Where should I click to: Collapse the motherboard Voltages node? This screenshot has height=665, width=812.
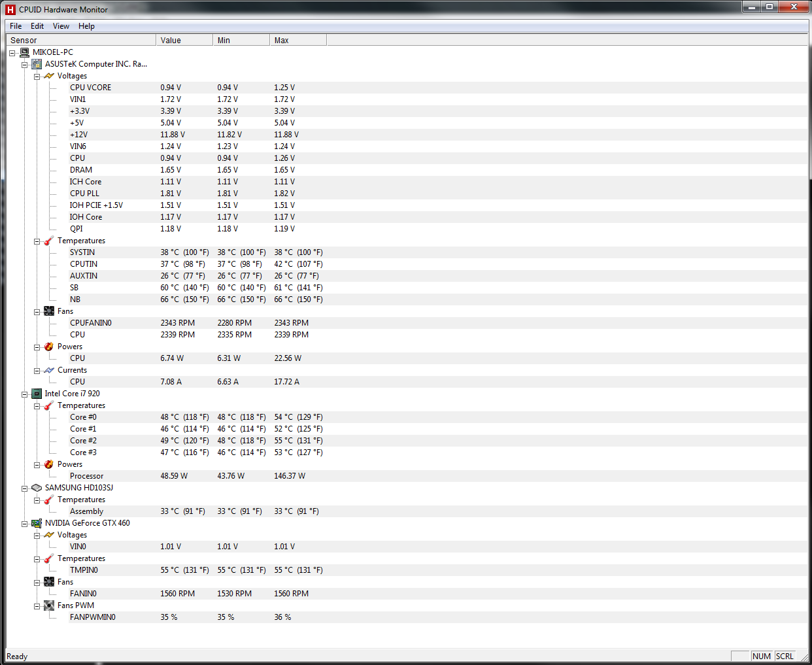[x=37, y=77]
